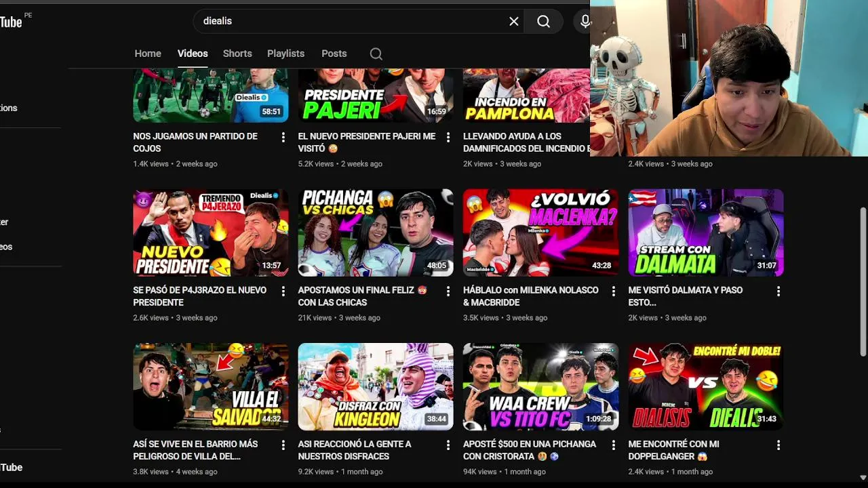Image resolution: width=868 pixels, height=488 pixels.
Task: Open options menu for ASÍ SE VIVE EN EL BARRIO video
Action: tap(283, 445)
